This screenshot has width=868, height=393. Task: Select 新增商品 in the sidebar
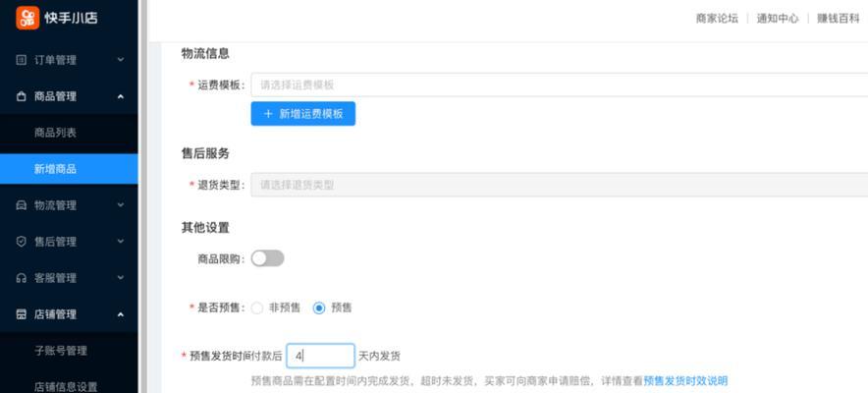point(69,169)
